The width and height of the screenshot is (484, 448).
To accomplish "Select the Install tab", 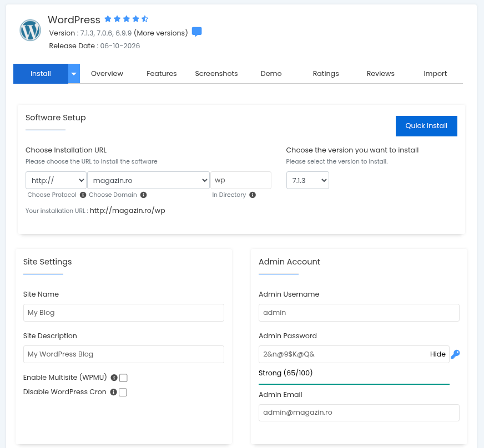I will (x=41, y=74).
